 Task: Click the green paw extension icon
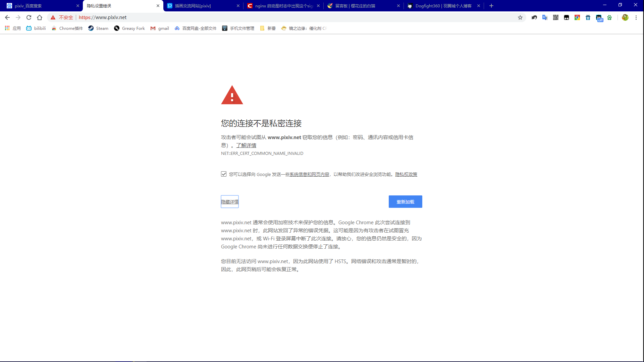pos(609,17)
